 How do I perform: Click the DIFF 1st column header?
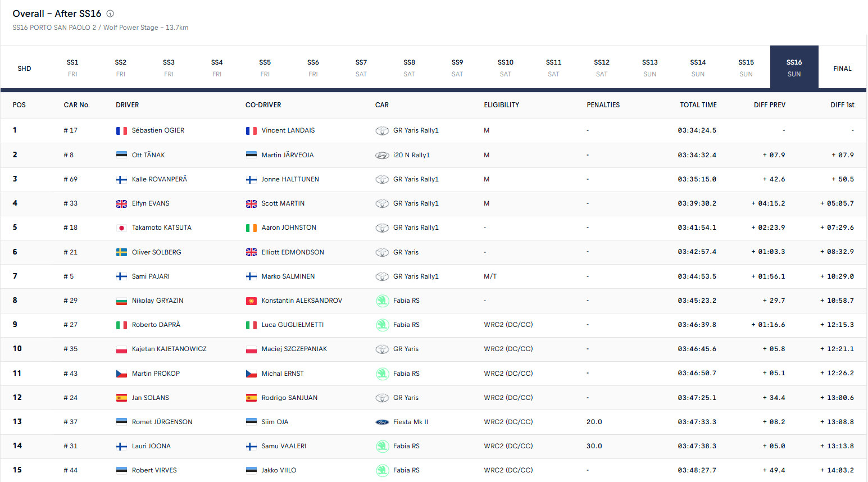pyautogui.click(x=842, y=105)
